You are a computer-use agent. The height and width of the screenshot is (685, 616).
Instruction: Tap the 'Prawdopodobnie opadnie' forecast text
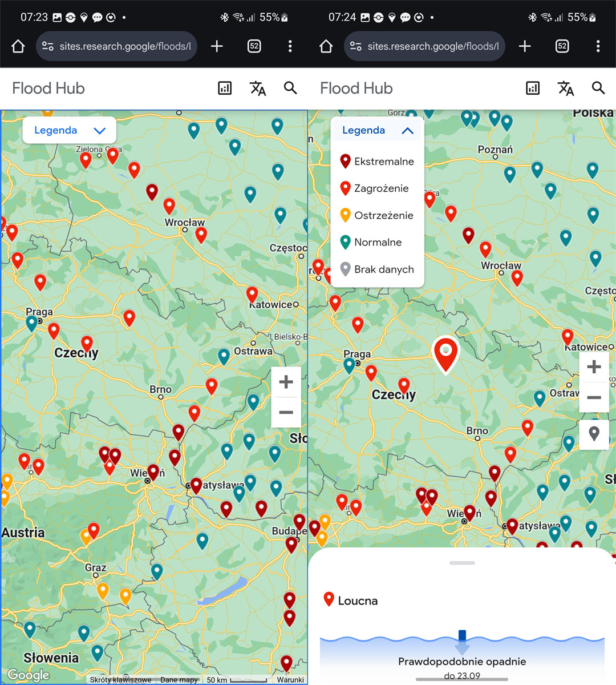(x=462, y=662)
